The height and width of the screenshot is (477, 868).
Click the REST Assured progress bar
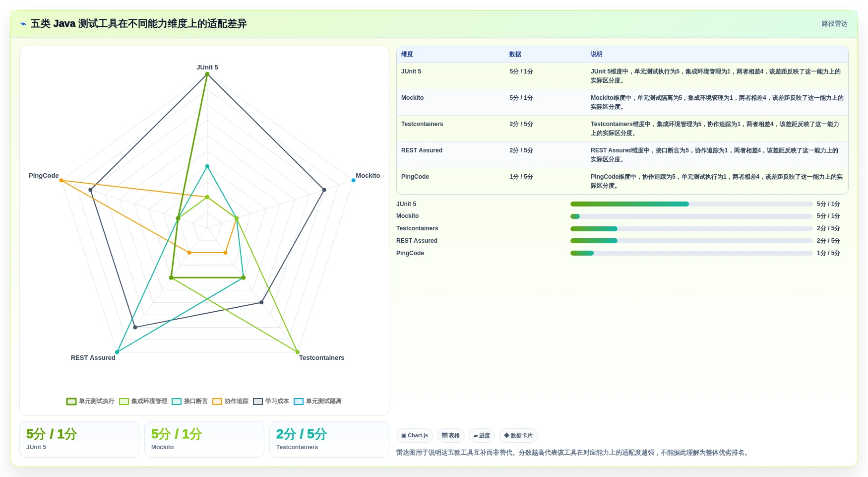coord(691,241)
